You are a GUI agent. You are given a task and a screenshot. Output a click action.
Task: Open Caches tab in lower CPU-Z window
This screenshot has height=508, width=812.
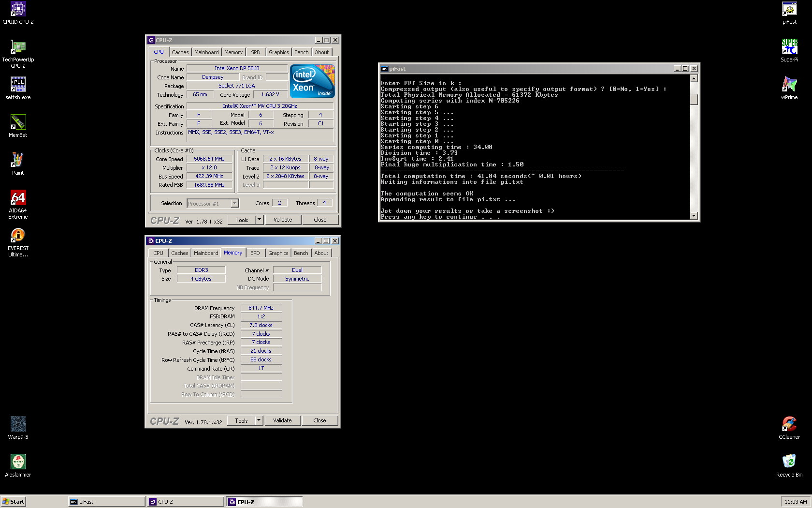180,253
